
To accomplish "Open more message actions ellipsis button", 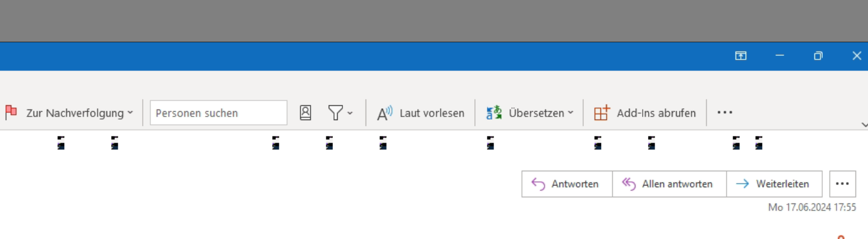I will pos(842,184).
